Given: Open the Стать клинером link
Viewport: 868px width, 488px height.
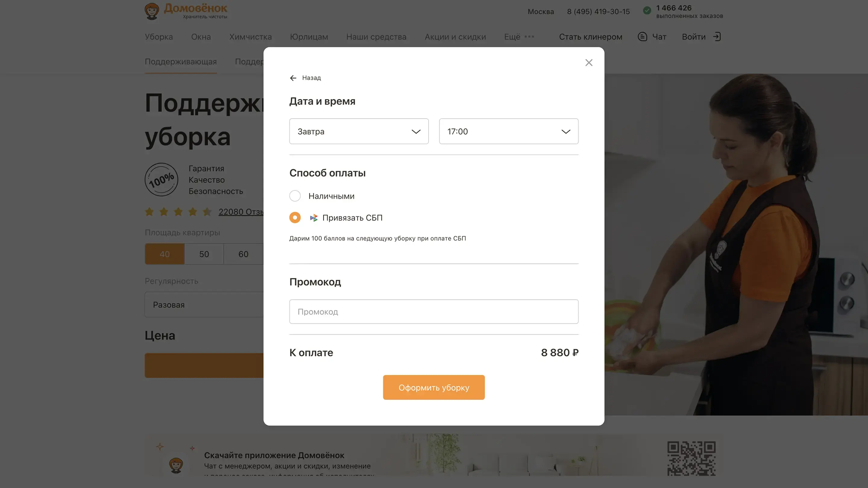Looking at the screenshot, I should [x=590, y=37].
